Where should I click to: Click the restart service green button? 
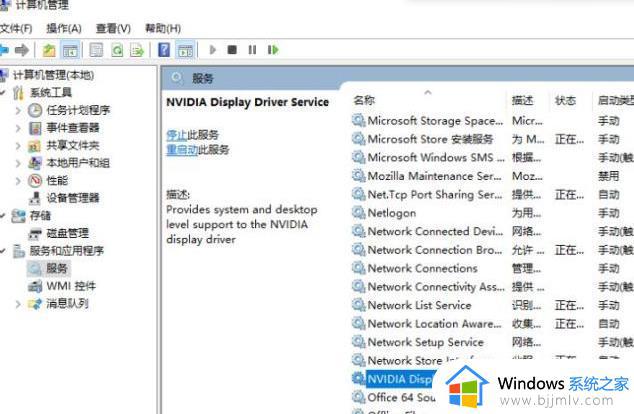click(273, 50)
